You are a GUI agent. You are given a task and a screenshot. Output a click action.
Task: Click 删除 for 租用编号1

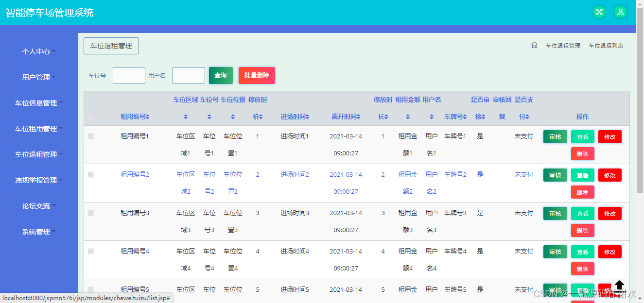(x=583, y=154)
